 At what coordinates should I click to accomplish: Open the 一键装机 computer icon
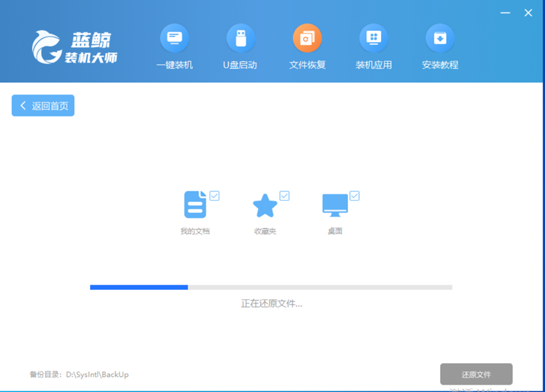[174, 38]
